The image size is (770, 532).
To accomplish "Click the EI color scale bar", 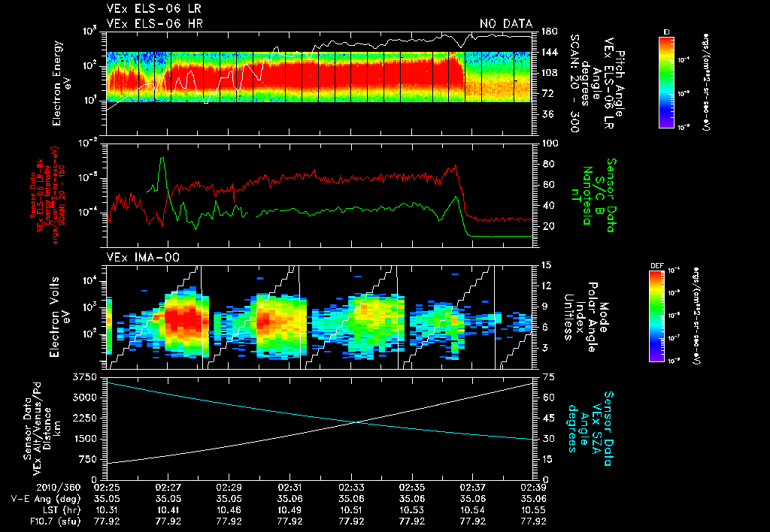I will 666,81.
